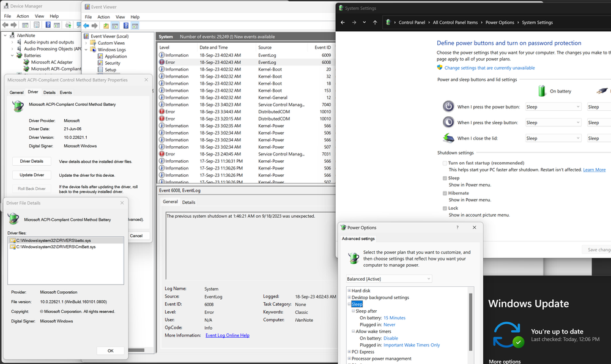Click Forward arrow in Device Manager toolbar

13,25
